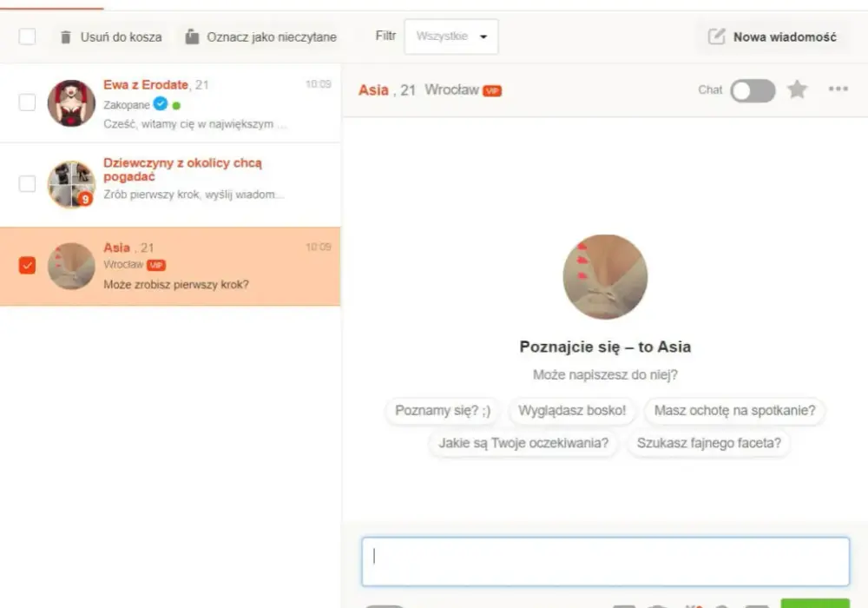Click Asia's large profile picture

coord(605,277)
